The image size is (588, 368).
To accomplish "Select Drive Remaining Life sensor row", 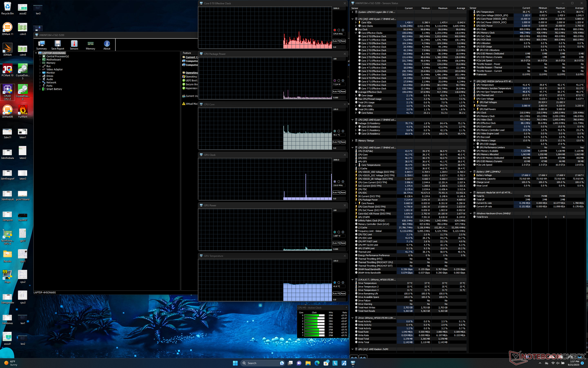I will coord(410,294).
